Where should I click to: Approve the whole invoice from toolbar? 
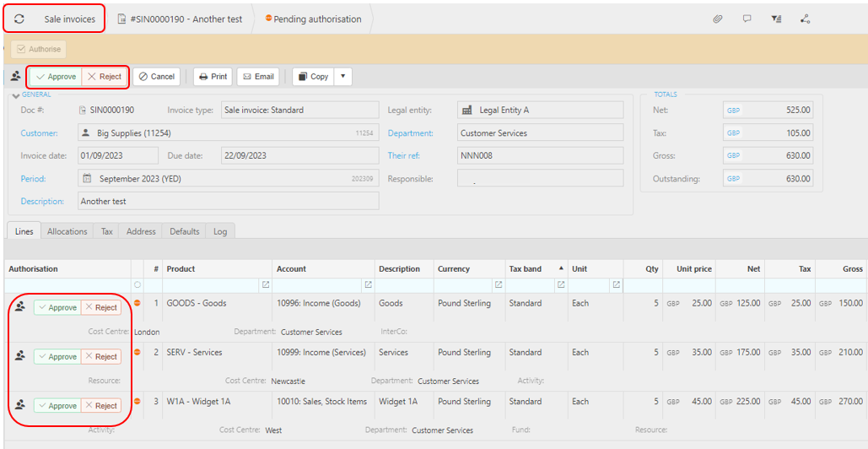point(56,77)
